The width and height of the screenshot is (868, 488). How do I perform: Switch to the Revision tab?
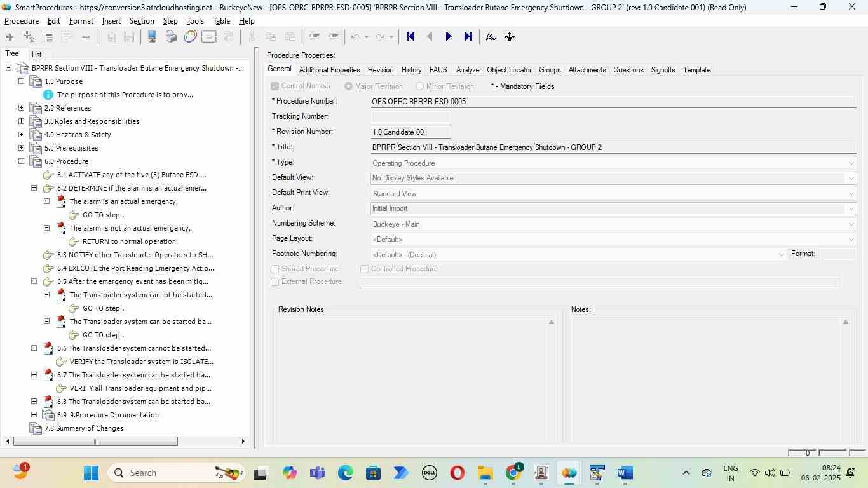381,70
